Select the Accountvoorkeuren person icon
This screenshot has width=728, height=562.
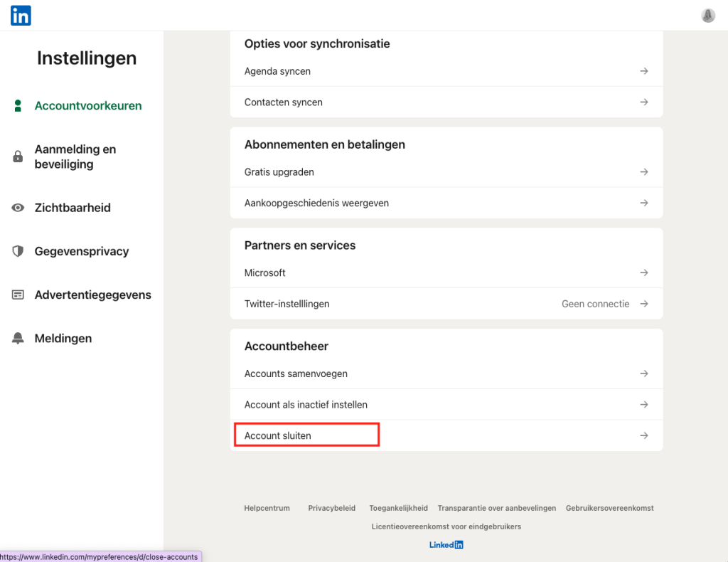pos(18,105)
